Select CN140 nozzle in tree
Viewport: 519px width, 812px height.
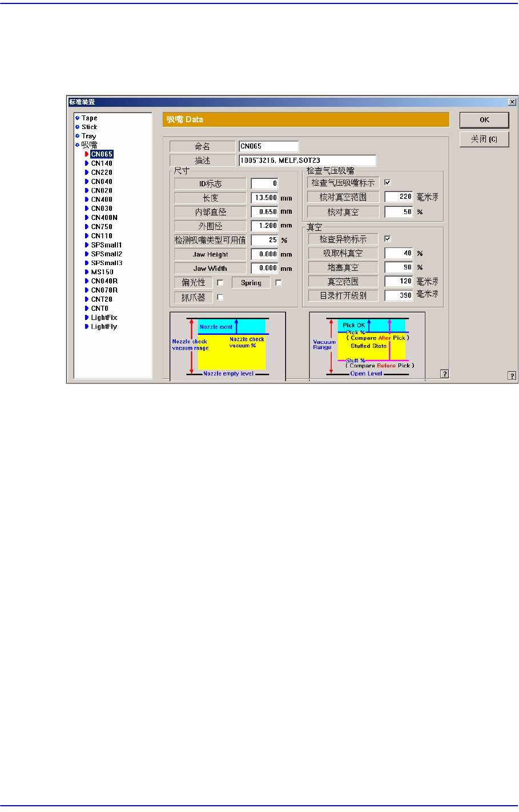pos(102,163)
